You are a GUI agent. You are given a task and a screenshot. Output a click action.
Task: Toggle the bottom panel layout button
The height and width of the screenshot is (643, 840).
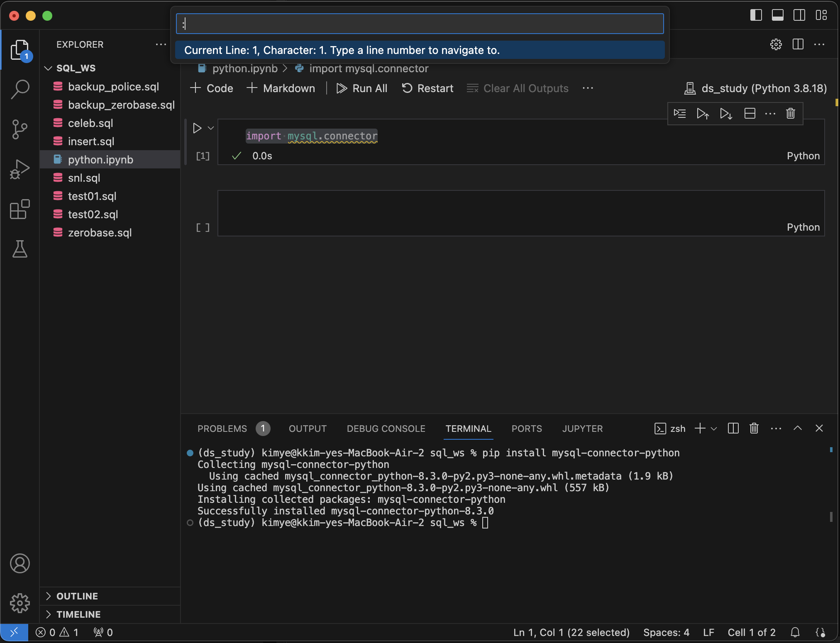point(777,15)
